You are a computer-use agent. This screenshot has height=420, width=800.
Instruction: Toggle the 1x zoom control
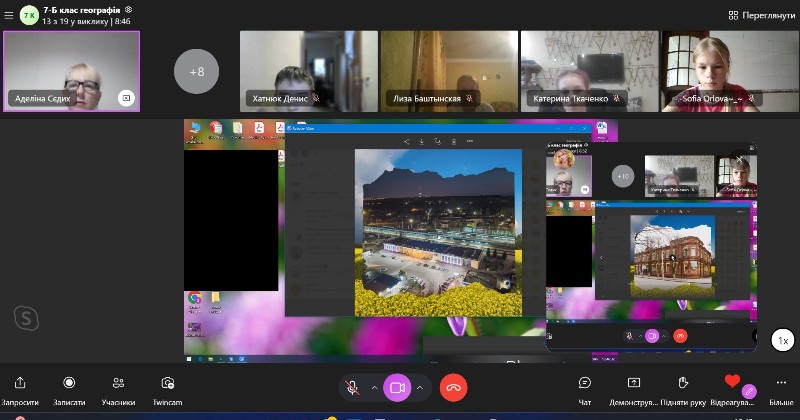(784, 340)
